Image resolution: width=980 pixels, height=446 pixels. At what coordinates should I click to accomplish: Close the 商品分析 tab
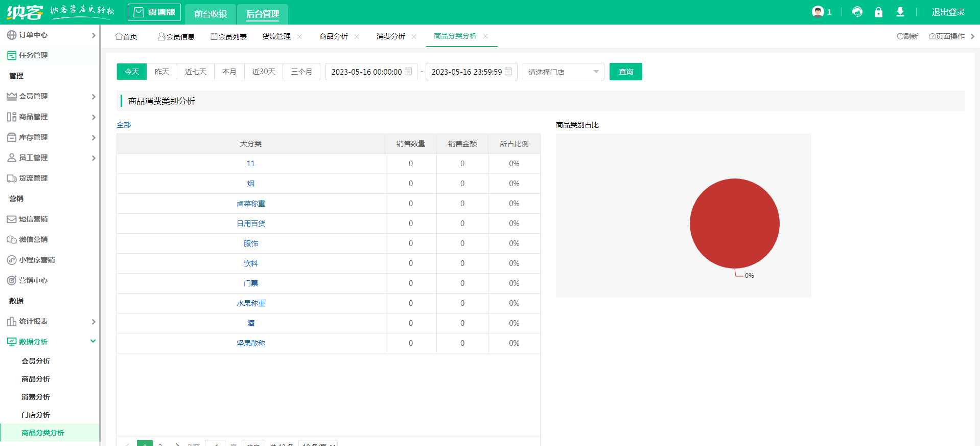tap(357, 36)
